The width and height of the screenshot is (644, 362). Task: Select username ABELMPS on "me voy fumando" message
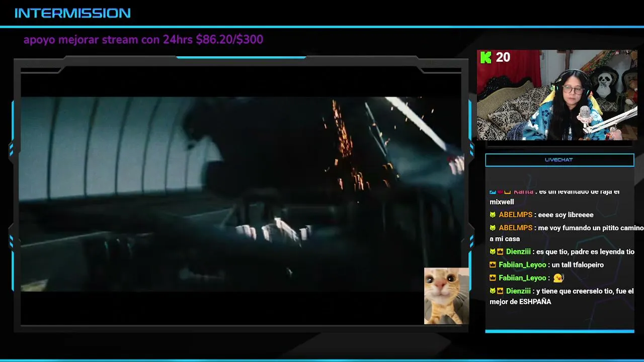[515, 228]
